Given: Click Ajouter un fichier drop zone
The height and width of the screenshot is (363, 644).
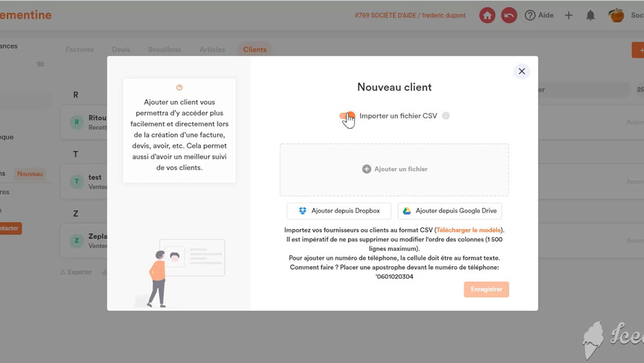Looking at the screenshot, I should 394,170.
